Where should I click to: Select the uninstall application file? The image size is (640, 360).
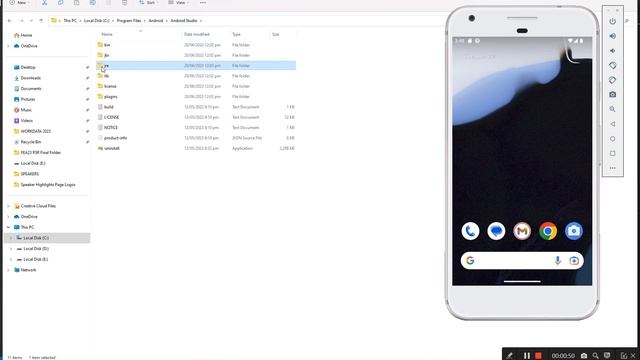point(112,148)
